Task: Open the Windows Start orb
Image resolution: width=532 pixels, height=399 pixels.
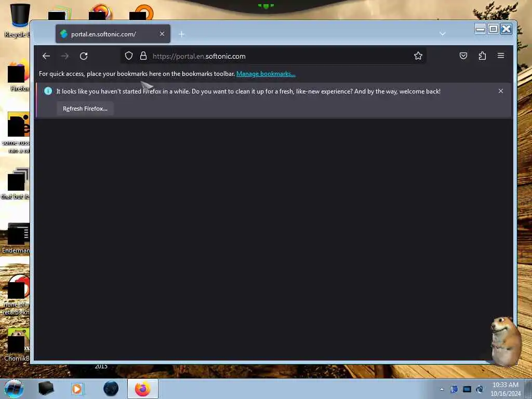Action: 14,389
